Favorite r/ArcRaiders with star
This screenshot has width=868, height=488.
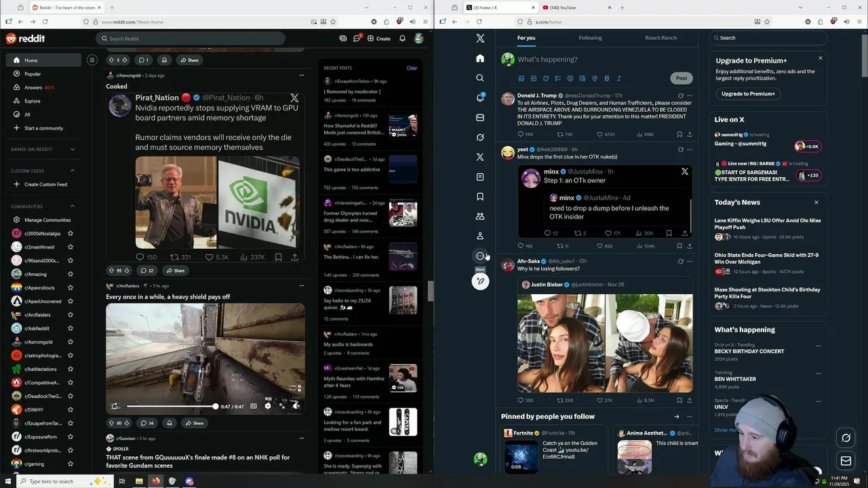[71, 315]
